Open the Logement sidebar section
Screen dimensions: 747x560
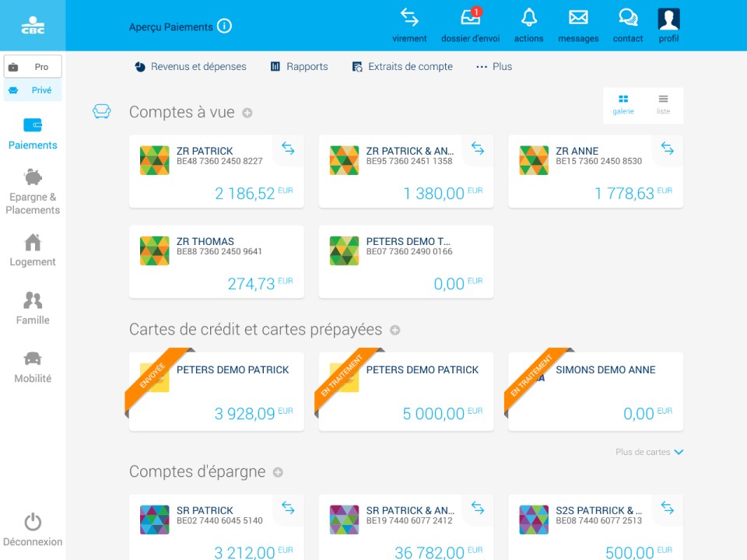point(33,250)
